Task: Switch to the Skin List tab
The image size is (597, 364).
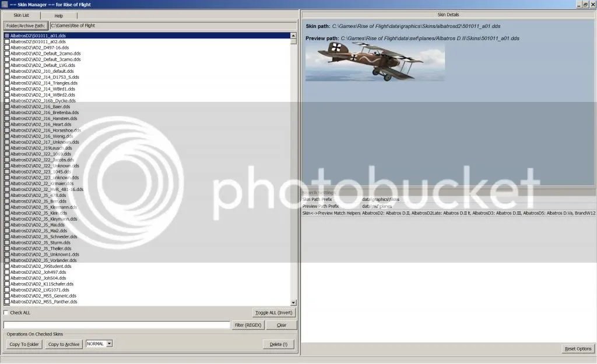Action: coord(22,15)
